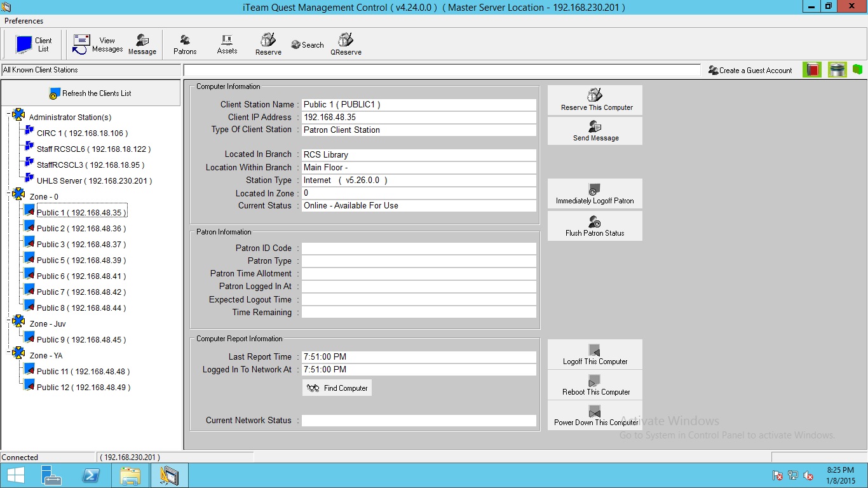This screenshot has height=488, width=868.
Task: Click the Find Computer button
Action: (x=337, y=388)
